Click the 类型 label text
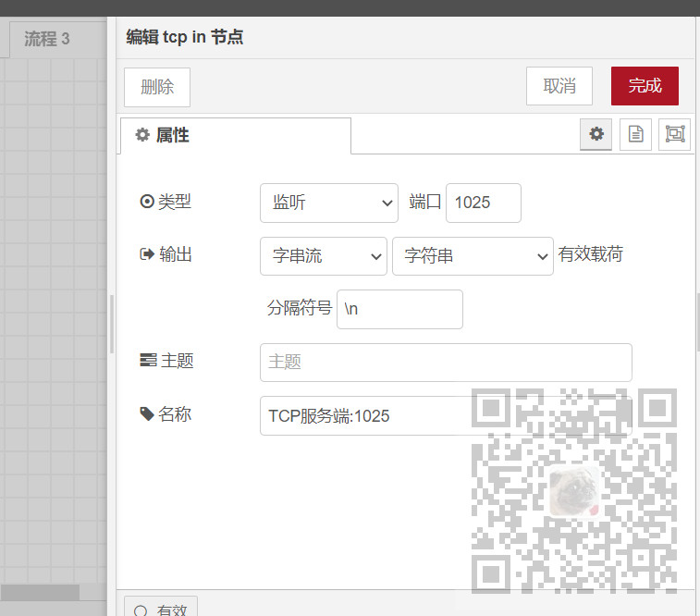This screenshot has height=616, width=700. (175, 202)
